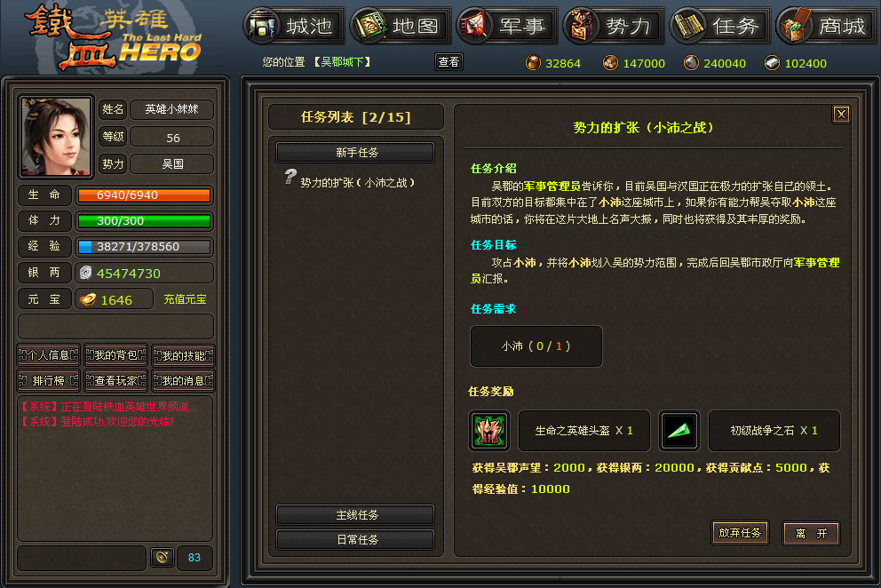Expand the 主线任务 quest category
Image resolution: width=881 pixels, height=588 pixels.
coord(355,515)
